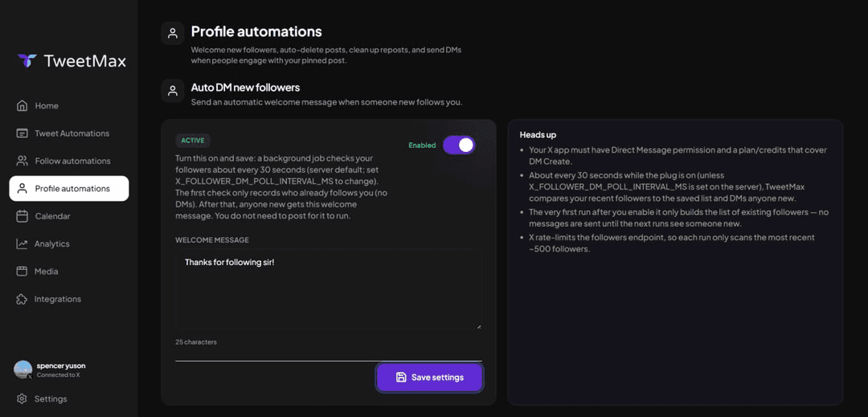Click the person icon beside Profile automations heading
This screenshot has width=868, height=417.
[173, 33]
